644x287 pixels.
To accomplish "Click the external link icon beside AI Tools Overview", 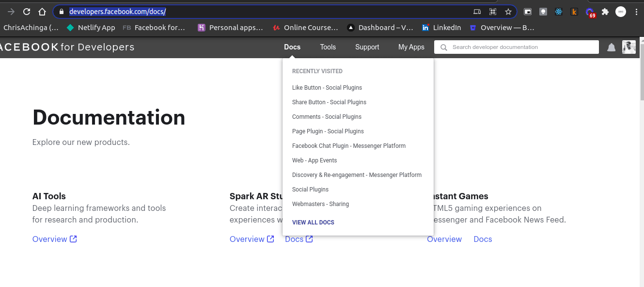I will (73, 239).
